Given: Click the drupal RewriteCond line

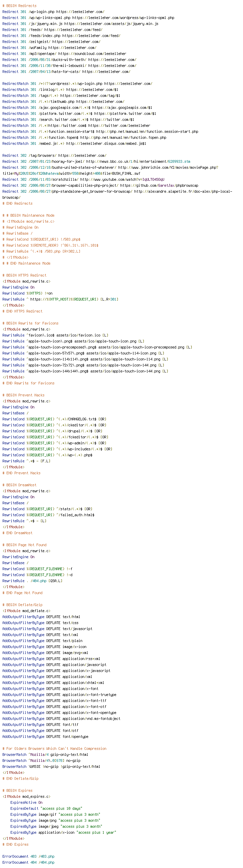Looking at the screenshot, I should [x=52, y=431].
